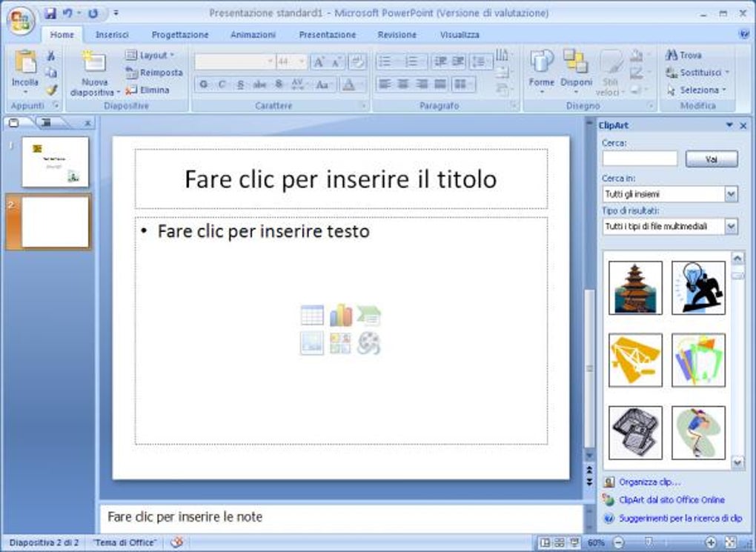
Task: Zoom in with the plus button
Action: pyautogui.click(x=711, y=543)
